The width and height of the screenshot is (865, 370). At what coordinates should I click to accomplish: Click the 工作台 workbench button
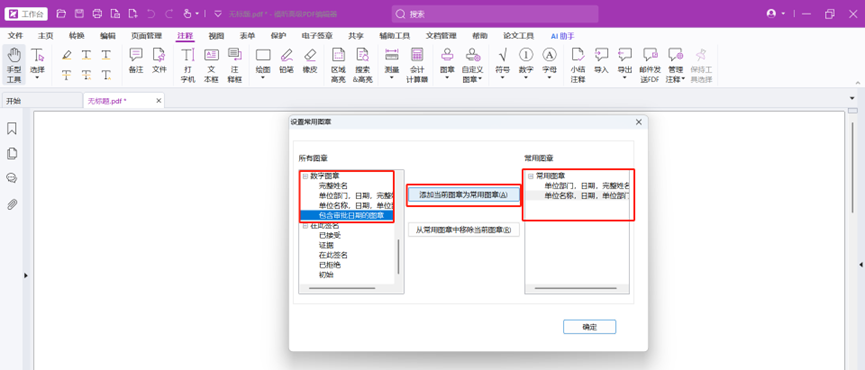tap(26, 14)
